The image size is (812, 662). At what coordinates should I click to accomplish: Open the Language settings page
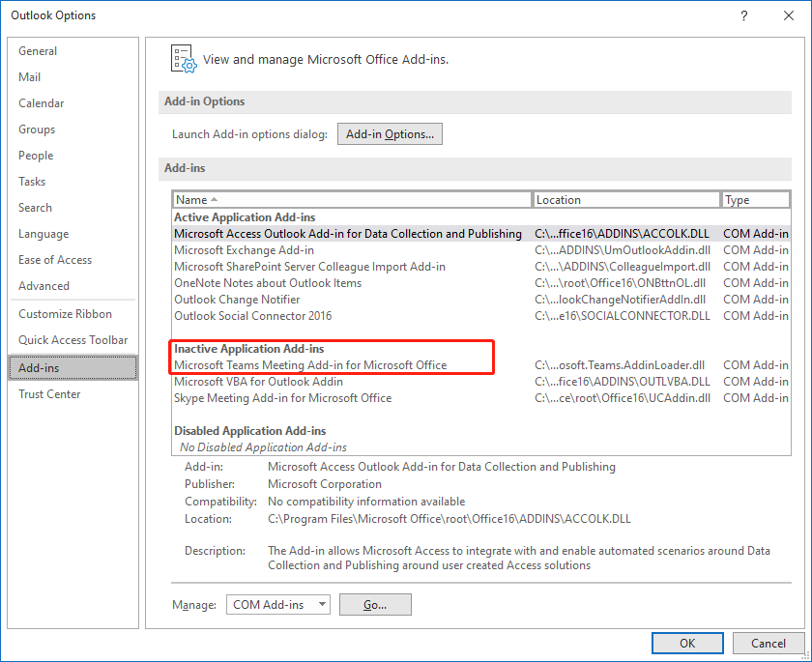click(x=43, y=233)
